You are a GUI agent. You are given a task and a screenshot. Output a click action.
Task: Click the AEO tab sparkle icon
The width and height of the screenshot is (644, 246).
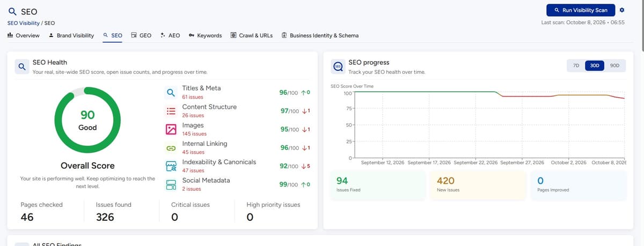pos(163,35)
